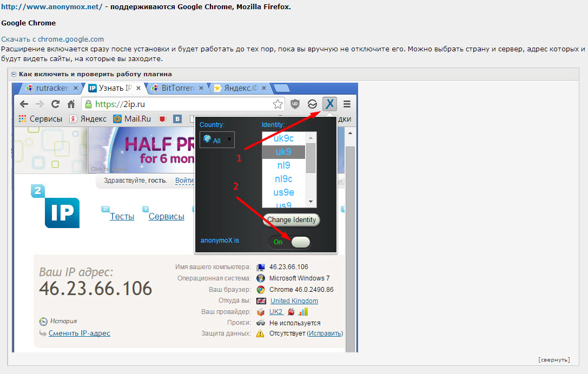588x374 pixels.
Task: Click the round wave extension icon
Action: click(312, 104)
